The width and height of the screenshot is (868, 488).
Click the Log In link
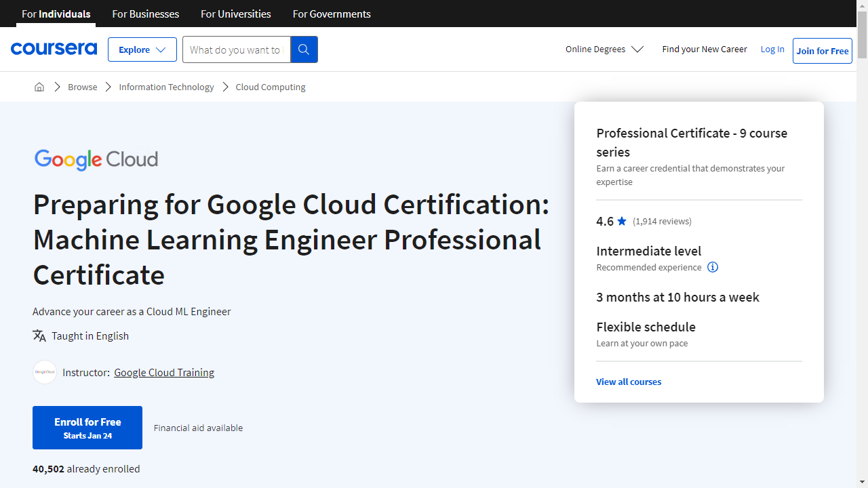(772, 49)
